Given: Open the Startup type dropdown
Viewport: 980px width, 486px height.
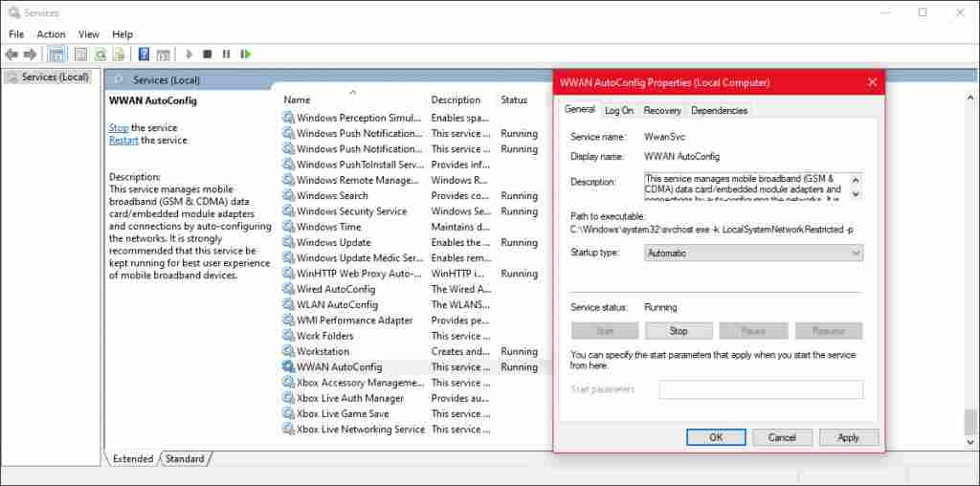Looking at the screenshot, I should (x=753, y=253).
